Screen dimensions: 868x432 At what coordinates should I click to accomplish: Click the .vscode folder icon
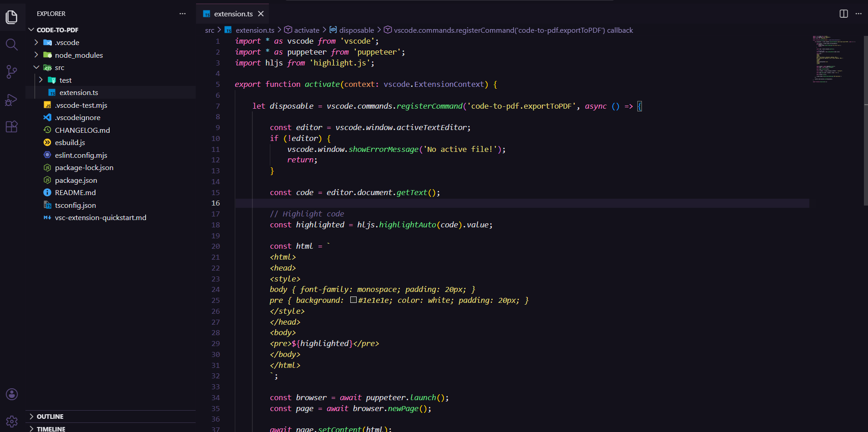(x=47, y=42)
